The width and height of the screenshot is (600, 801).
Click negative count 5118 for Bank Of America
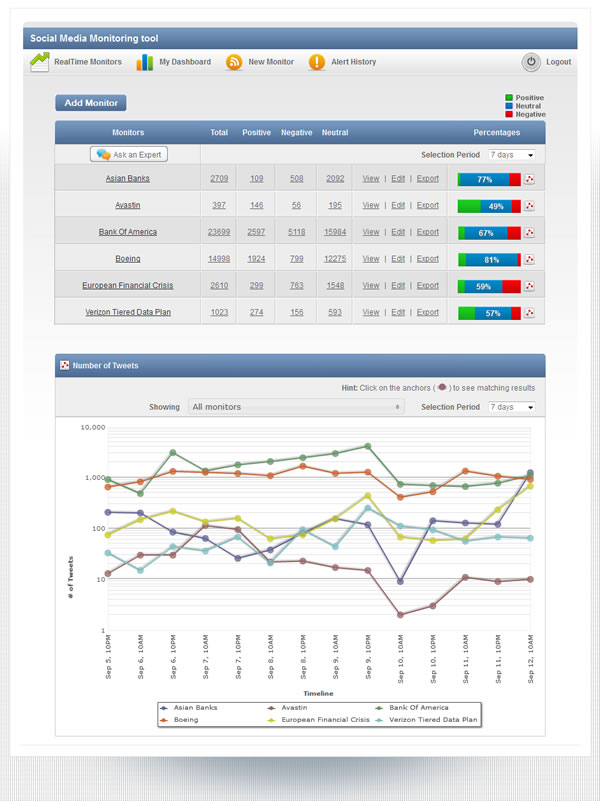coord(297,232)
